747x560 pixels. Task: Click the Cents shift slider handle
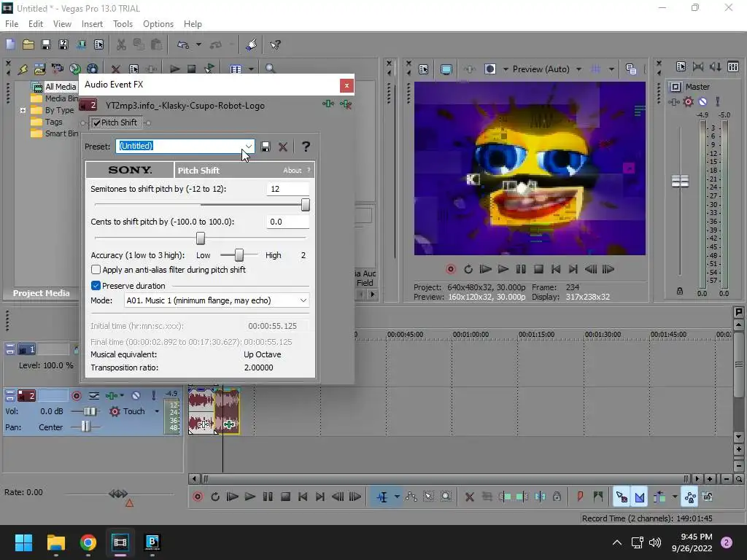(201, 238)
